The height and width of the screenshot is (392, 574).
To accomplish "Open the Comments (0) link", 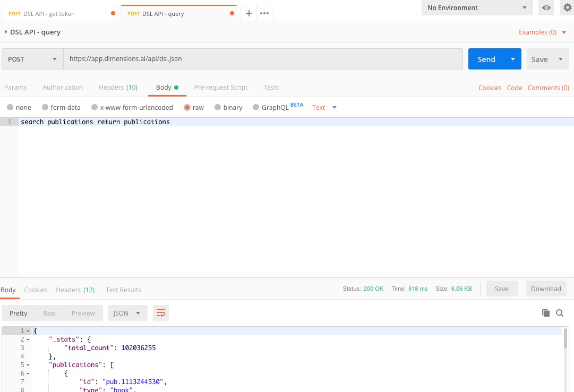I will point(549,88).
